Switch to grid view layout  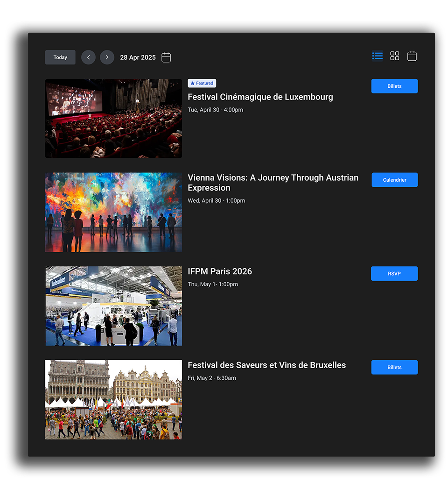pyautogui.click(x=395, y=56)
